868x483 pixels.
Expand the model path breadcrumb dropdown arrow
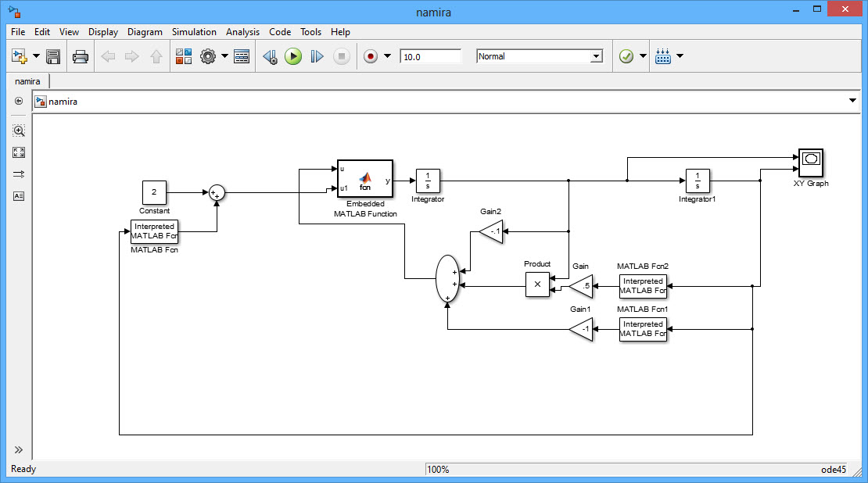(x=852, y=102)
